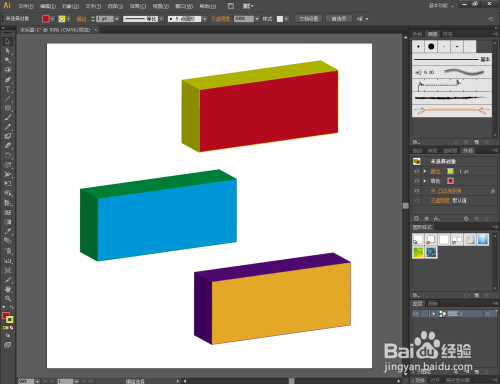Switch to the Brushes panel tab

click(433, 34)
